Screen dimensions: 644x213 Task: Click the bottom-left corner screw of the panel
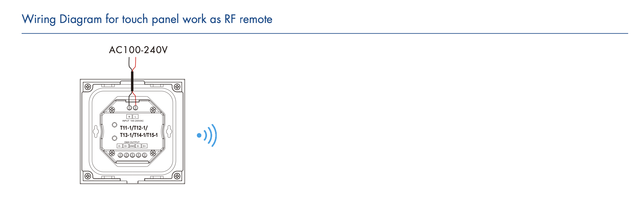click(x=88, y=176)
